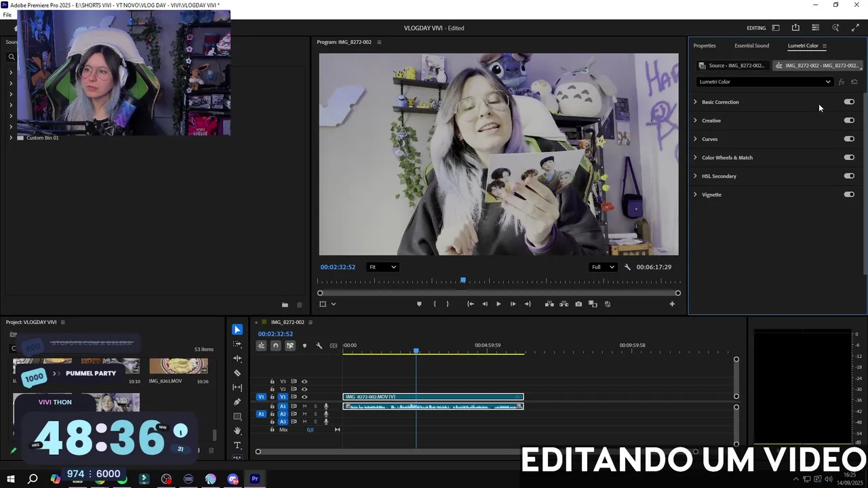Open Program monitor settings wrench
The image size is (868, 488).
click(627, 267)
